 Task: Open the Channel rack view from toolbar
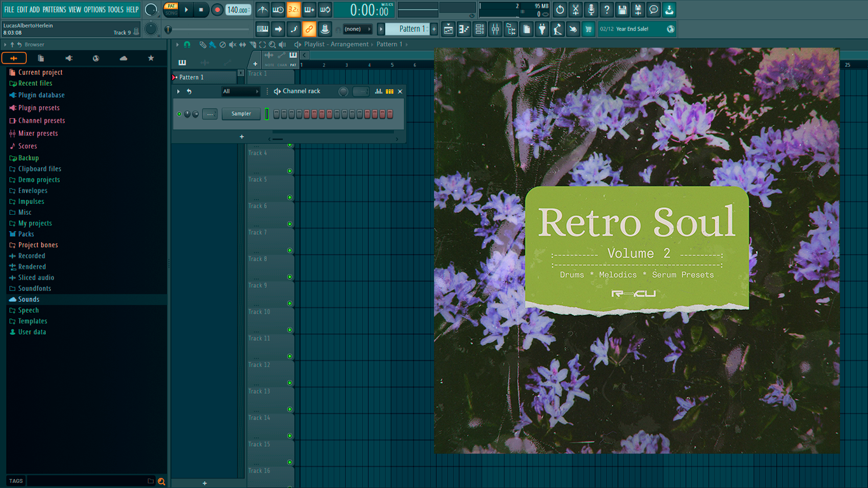point(480,29)
